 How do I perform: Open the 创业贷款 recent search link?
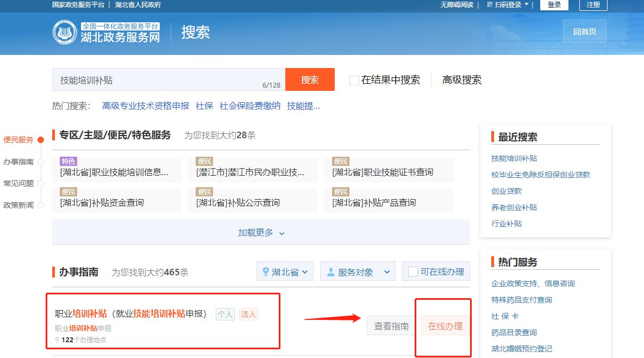point(507,191)
